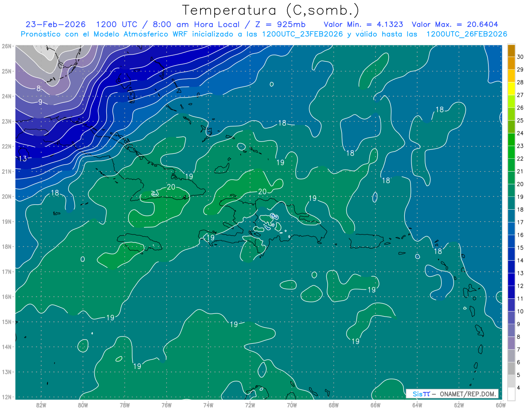Click the color scale label 29
Screen dimensions: 532x411
(520, 70)
